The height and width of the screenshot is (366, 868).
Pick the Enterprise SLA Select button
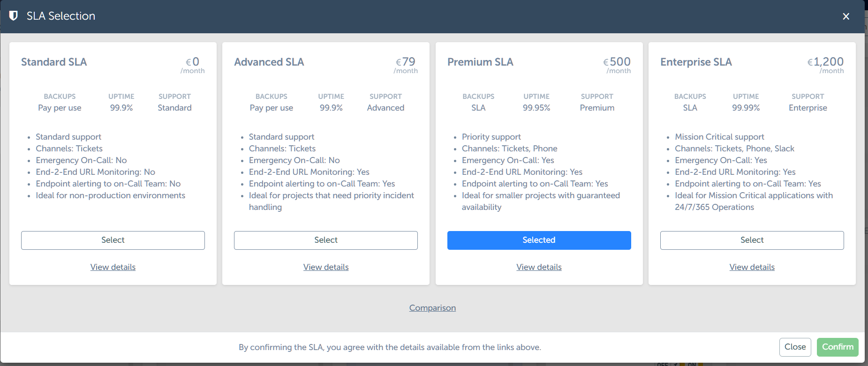[752, 240]
